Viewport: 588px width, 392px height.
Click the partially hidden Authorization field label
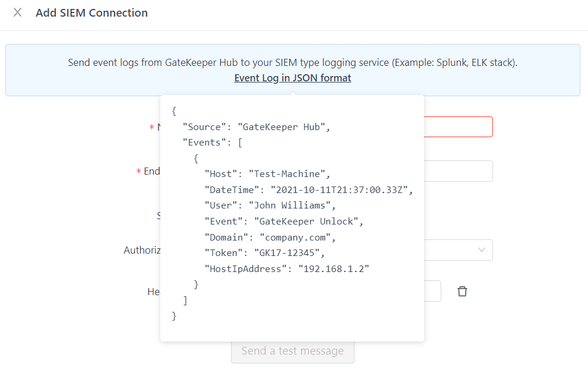click(x=142, y=250)
